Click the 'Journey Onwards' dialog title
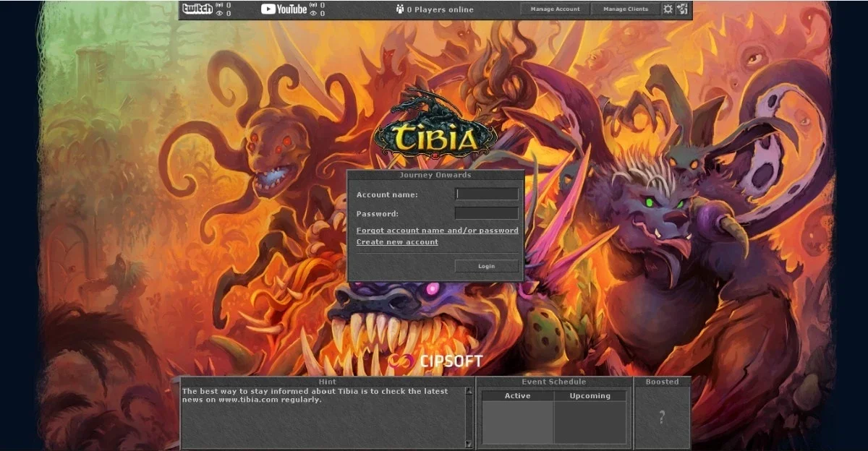The height and width of the screenshot is (451, 868). coord(435,175)
